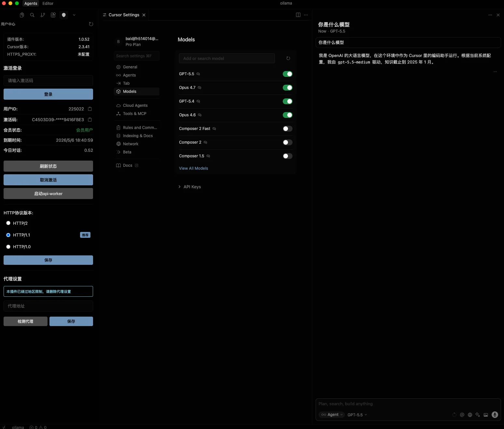The height and width of the screenshot is (429, 504).
Task: Click the @ mention context icon
Action: pyautogui.click(x=462, y=415)
